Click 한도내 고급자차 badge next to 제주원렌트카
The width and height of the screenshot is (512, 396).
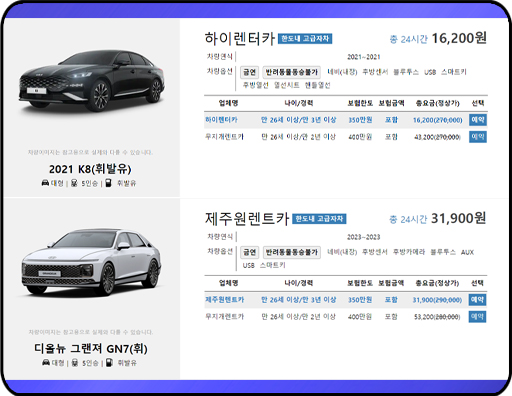pos(319,219)
